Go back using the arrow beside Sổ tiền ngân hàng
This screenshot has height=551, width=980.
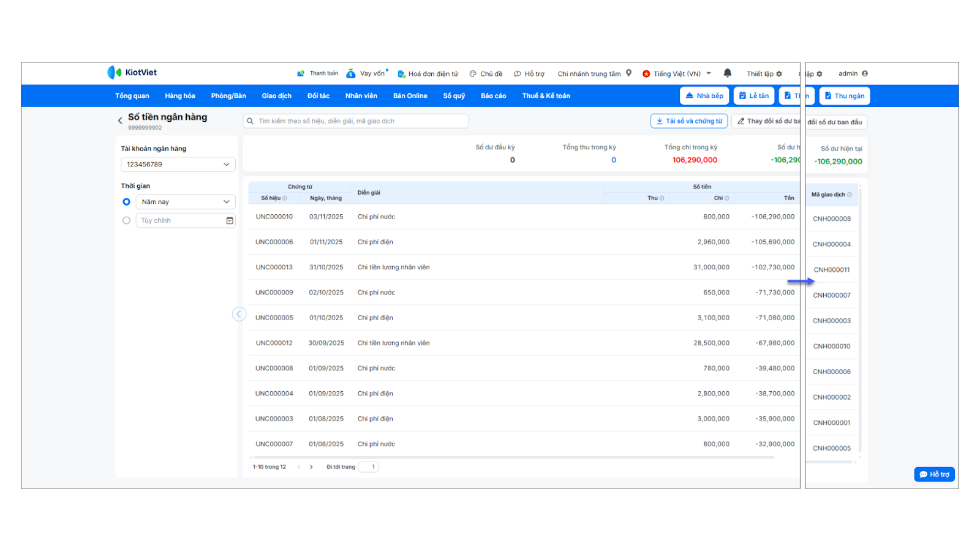120,121
